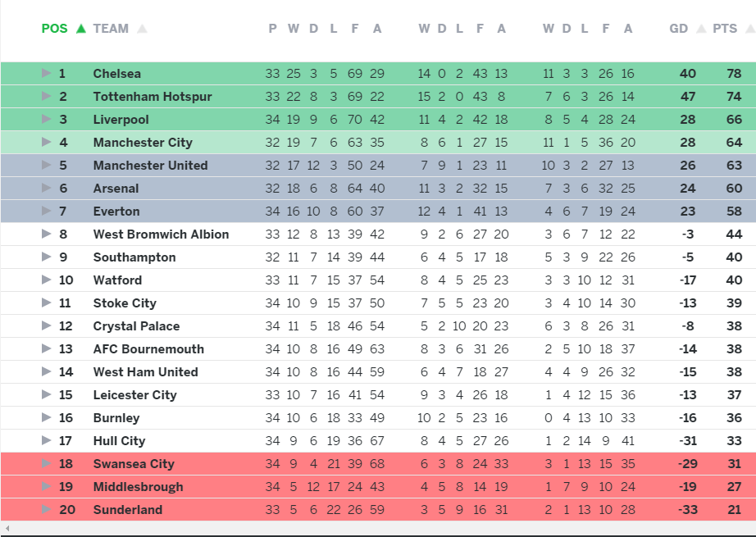756x537 pixels.
Task: Open the West Bromwich Albion link
Action: 161,234
